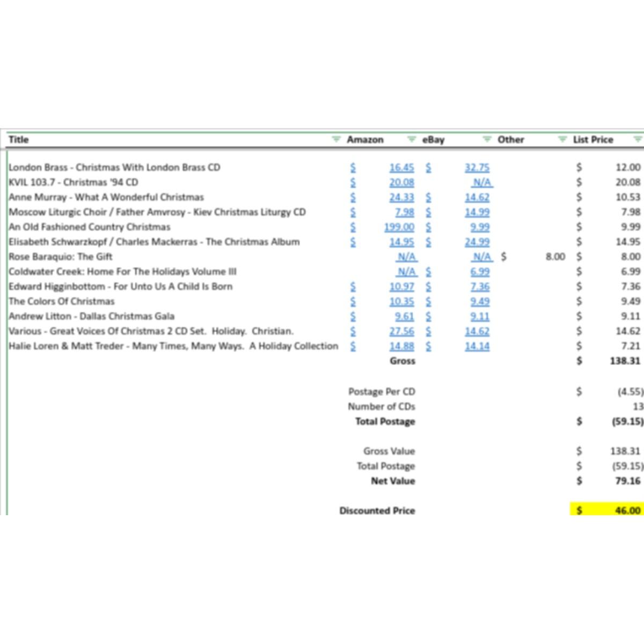
Task: Click the Amazon N/A link for Rose Baraquio
Action: point(407,257)
